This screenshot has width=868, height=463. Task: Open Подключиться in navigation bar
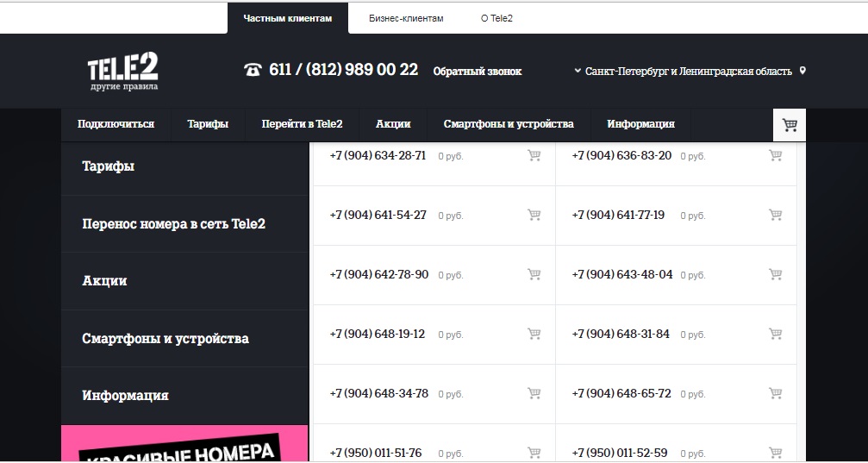tap(116, 124)
